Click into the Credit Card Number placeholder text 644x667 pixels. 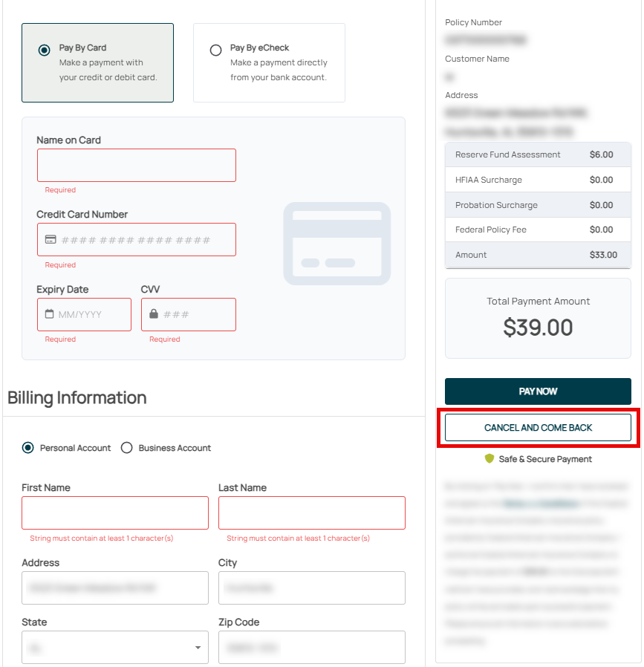tap(136, 240)
